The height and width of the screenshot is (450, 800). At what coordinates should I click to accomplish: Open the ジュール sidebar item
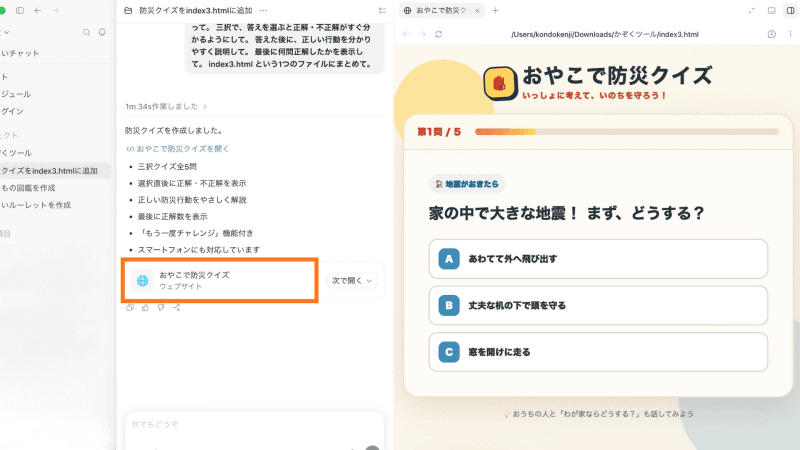(x=16, y=94)
